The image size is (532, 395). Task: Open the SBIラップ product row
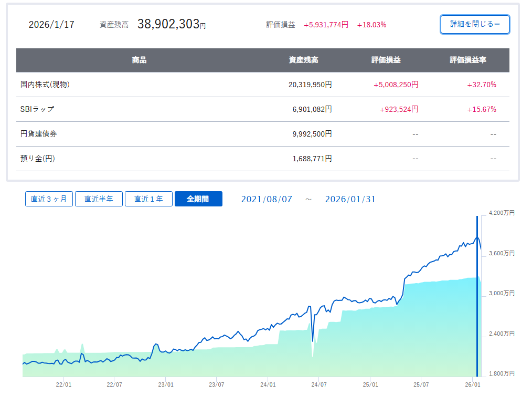coord(37,109)
